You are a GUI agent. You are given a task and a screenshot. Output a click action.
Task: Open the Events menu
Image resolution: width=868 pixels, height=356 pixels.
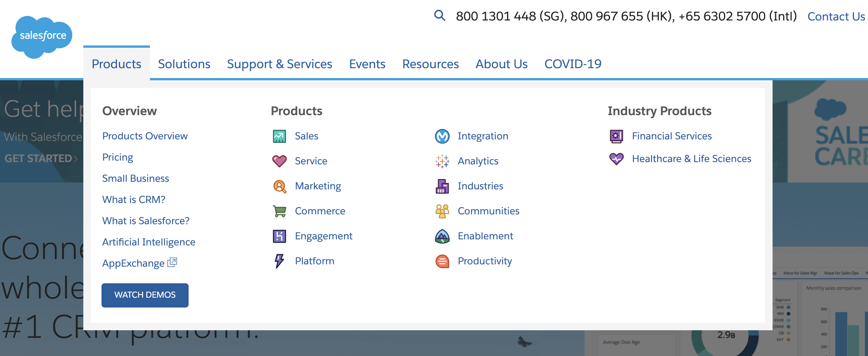click(367, 64)
